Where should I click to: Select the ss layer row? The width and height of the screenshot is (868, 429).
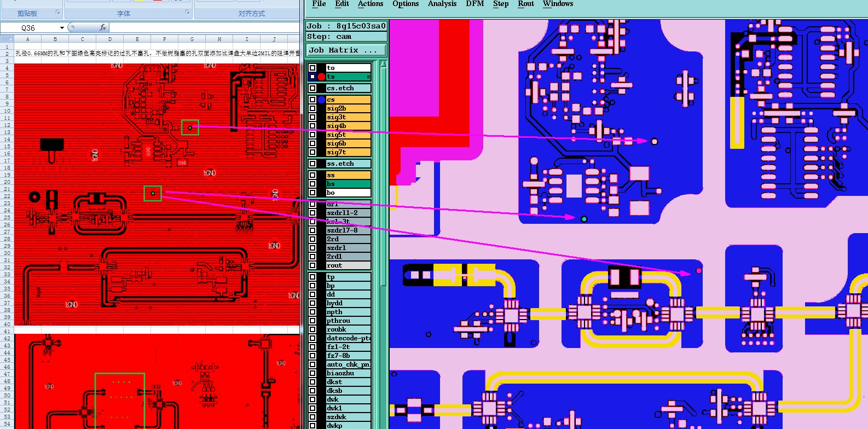point(349,175)
